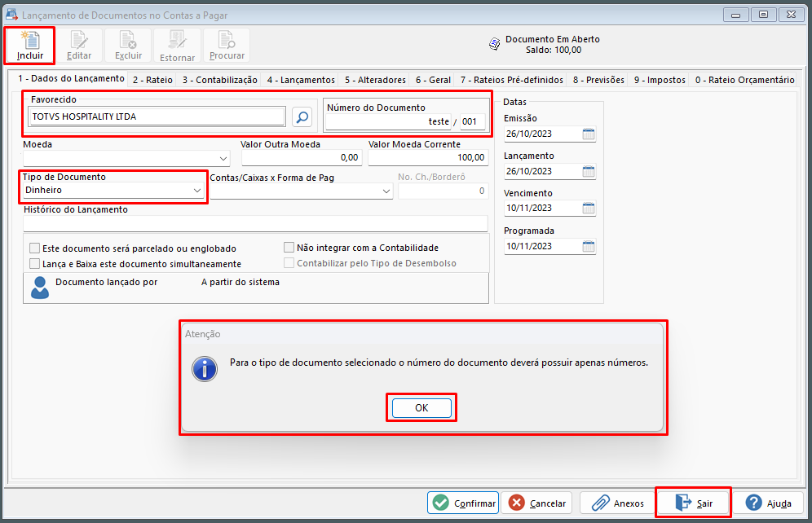This screenshot has height=523, width=812.
Task: Close the Lançamento de Documentos window
Action: [x=792, y=15]
